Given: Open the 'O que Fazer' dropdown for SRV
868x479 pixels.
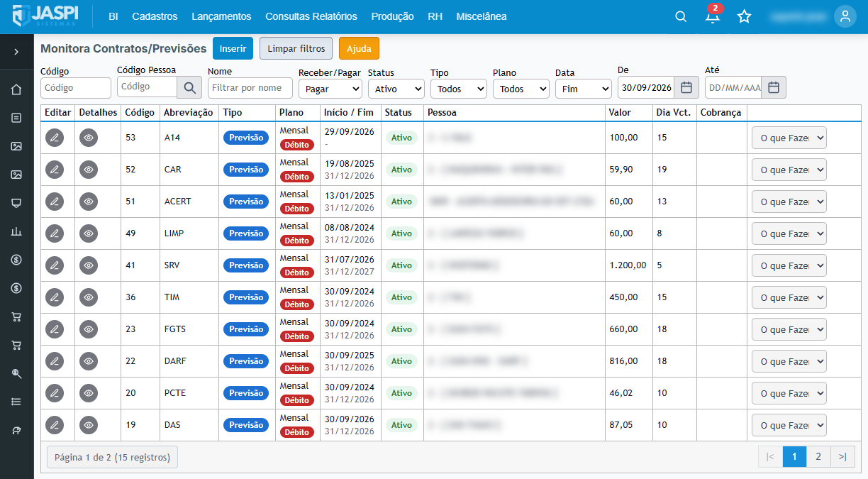Looking at the screenshot, I should point(789,265).
